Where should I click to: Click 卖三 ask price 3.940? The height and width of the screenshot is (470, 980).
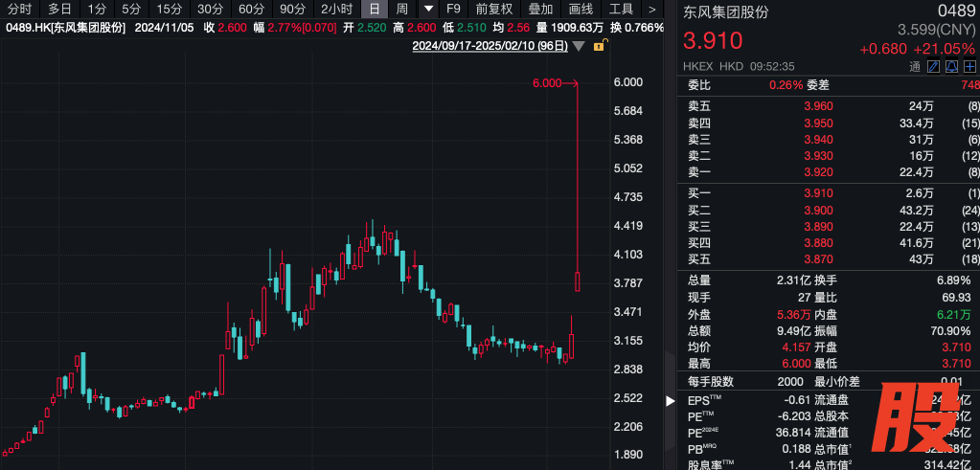click(x=818, y=139)
